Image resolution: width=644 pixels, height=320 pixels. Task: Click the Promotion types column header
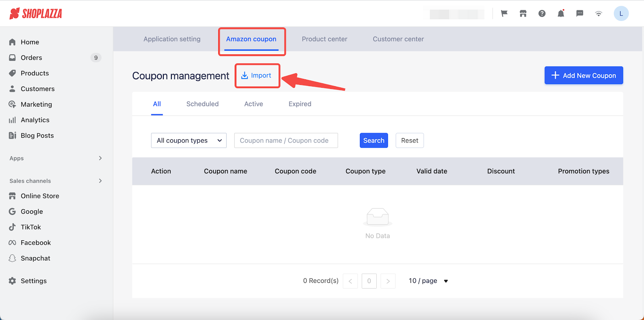point(584,171)
